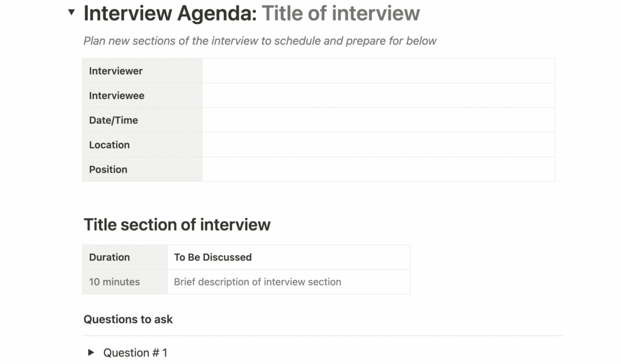Click the empty value cell beside Interviewee

[x=378, y=96]
